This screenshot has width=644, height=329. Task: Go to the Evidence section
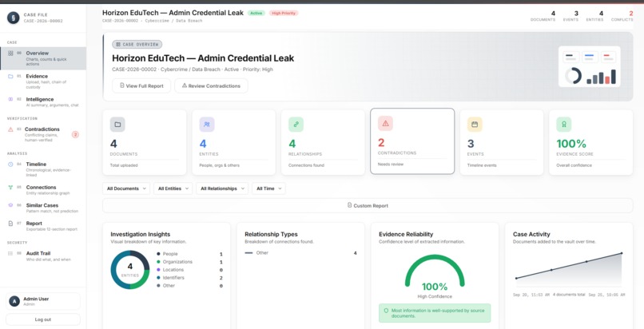(43, 81)
